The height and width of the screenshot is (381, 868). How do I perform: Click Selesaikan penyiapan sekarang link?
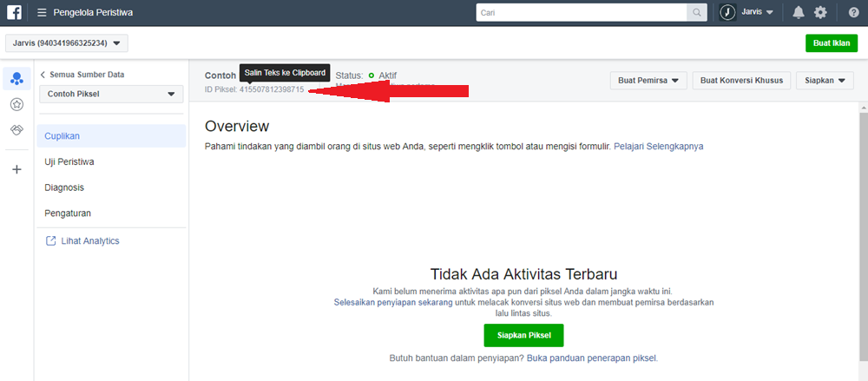[393, 302]
